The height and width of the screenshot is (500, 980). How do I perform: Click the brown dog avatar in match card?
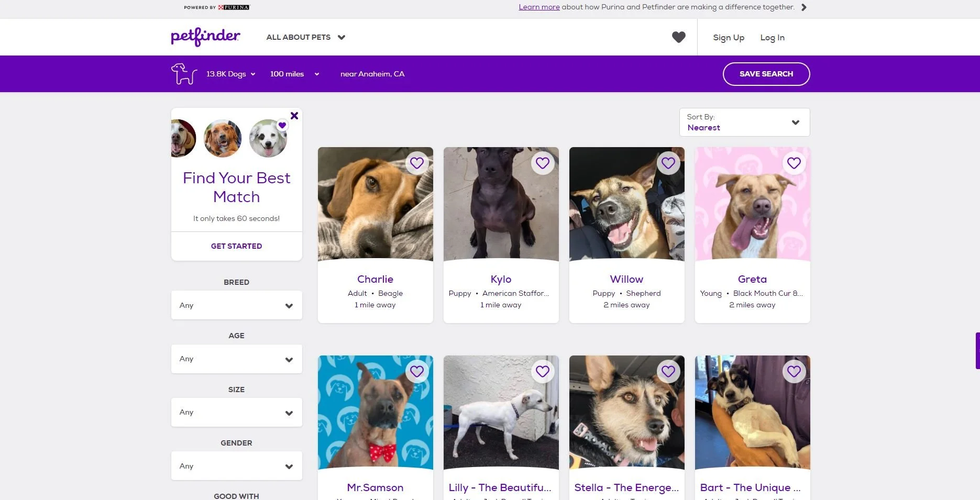click(223, 138)
